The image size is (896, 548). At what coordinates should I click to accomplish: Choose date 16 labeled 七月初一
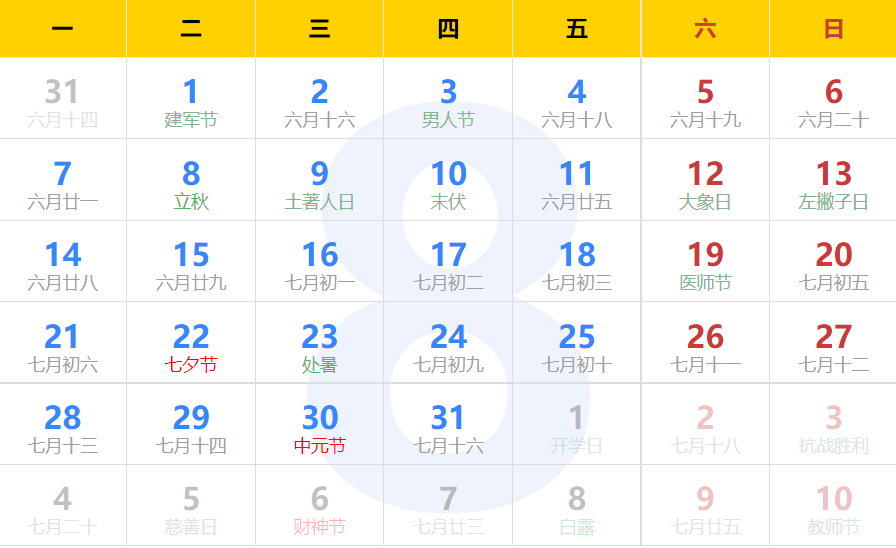coord(319,262)
